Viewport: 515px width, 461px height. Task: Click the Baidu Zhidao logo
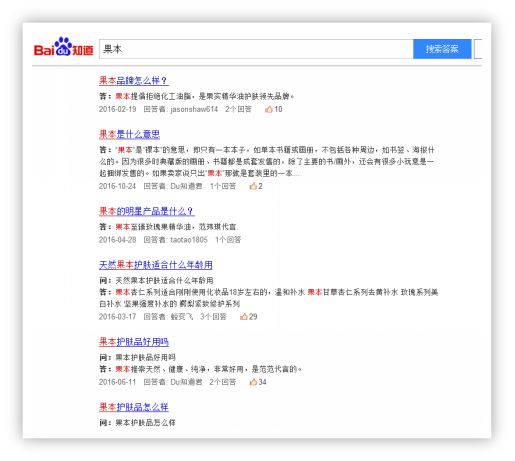click(x=63, y=47)
